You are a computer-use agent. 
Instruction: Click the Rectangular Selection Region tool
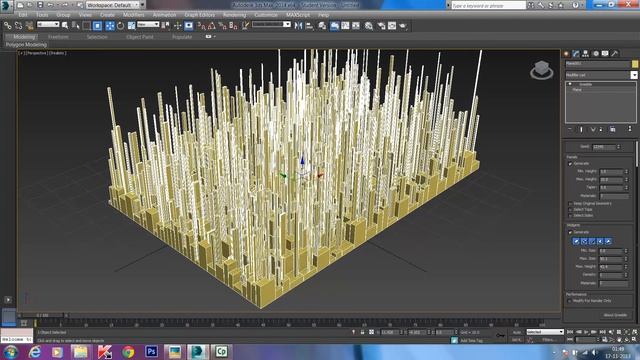pyautogui.click(x=87, y=26)
